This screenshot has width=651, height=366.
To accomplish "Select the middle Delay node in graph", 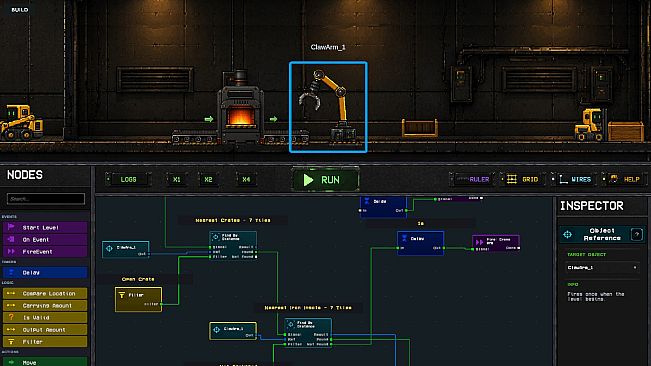I will pyautogui.click(x=421, y=243).
